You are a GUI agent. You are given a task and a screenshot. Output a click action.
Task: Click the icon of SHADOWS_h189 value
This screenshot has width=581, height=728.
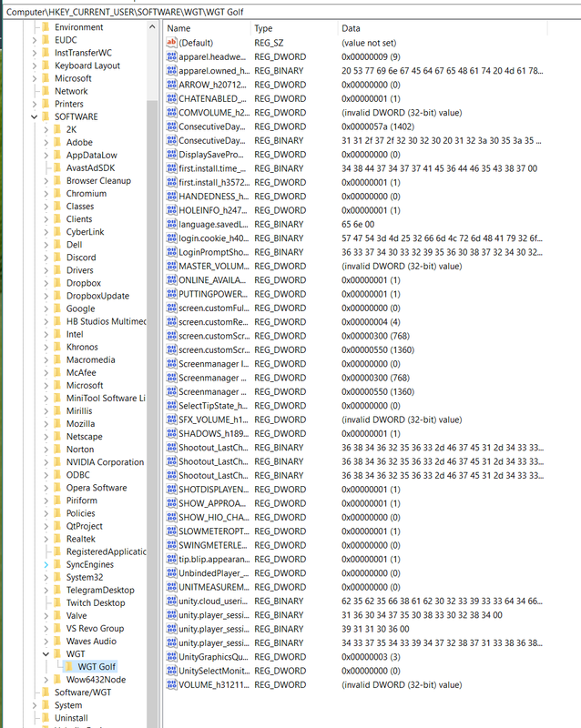coord(171,434)
